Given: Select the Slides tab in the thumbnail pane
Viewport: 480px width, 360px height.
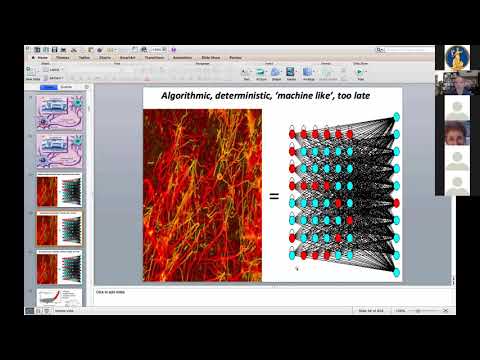Looking at the screenshot, I should 49,87.
